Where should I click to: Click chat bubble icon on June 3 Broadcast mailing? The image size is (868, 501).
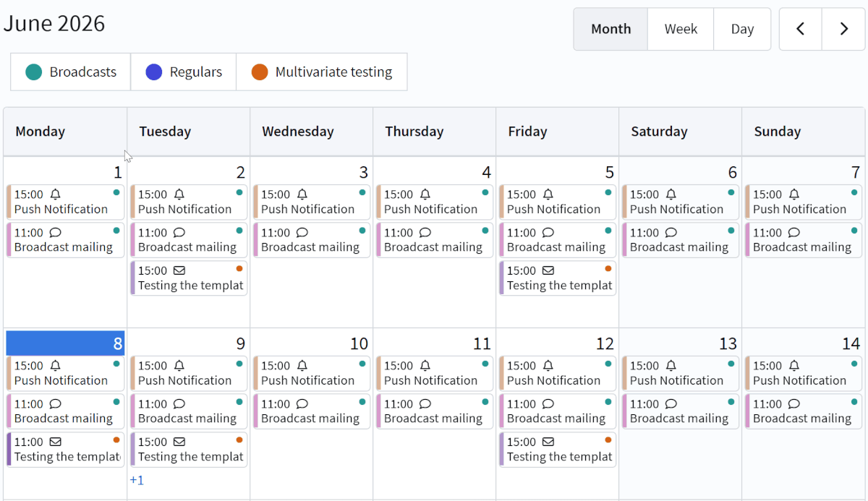tap(302, 233)
